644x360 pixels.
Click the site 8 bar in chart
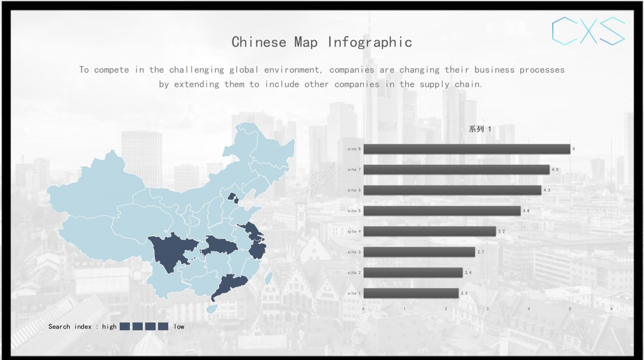pos(466,149)
